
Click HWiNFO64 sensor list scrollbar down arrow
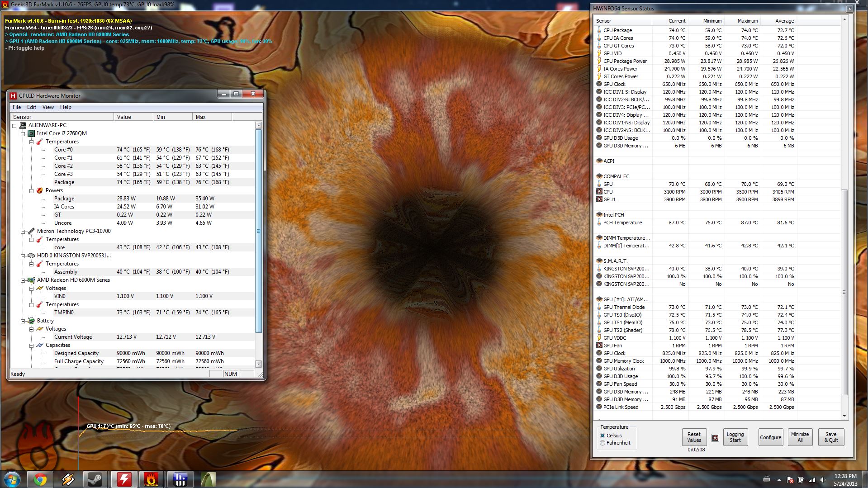coord(844,416)
